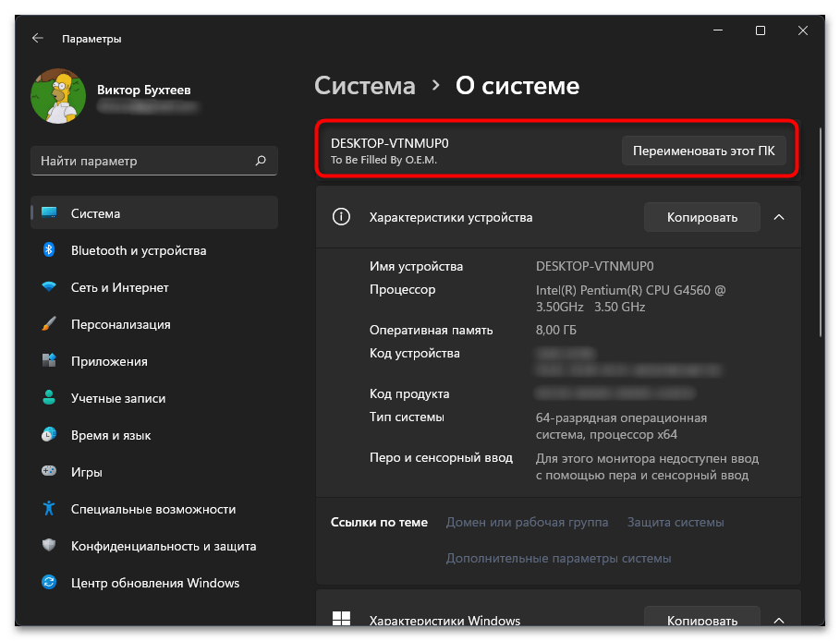Click the To Be Filled By O.E.M. text
This screenshot has height=641, width=840.
coord(383,160)
